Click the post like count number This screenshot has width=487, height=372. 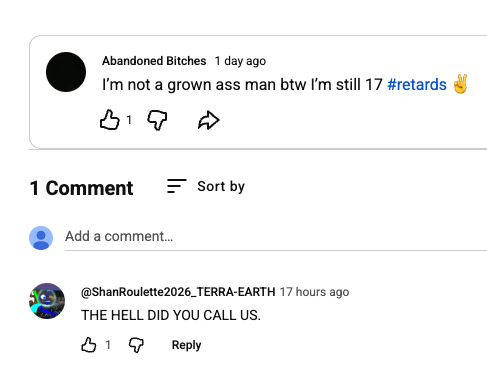[x=129, y=120]
